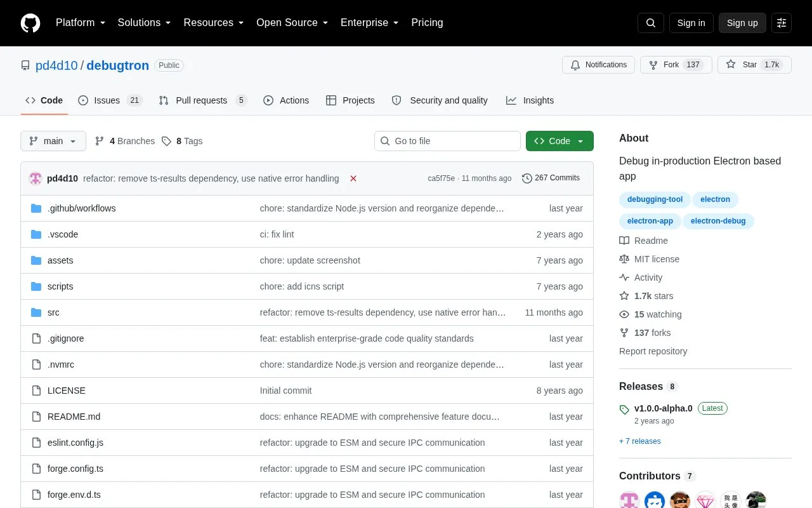Click the bell icon in Notifications
Screen dimensions: 812x508
tap(575, 65)
